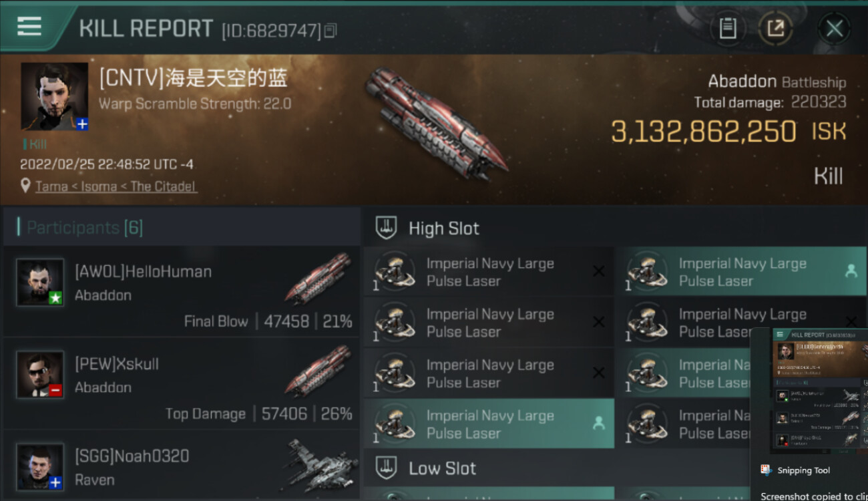Open the Snipping Tool notification thumbnail
The image size is (868, 501).
point(819,391)
